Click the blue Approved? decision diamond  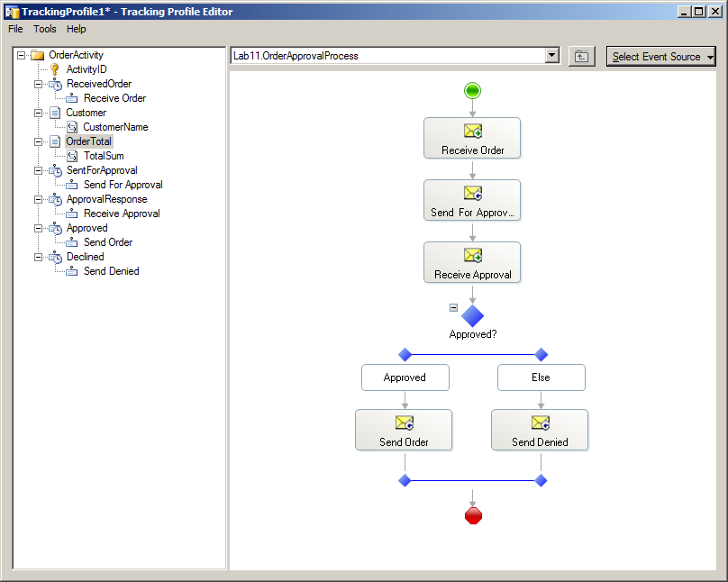[472, 315]
